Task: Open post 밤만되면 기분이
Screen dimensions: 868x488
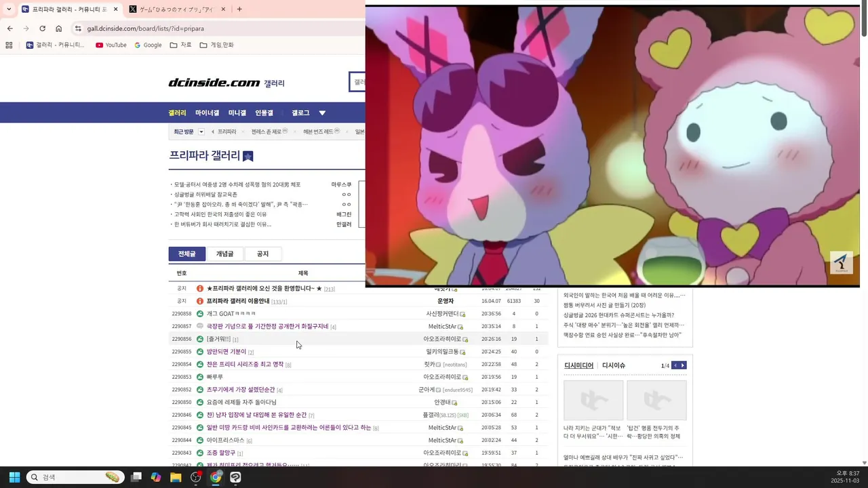Action: (x=226, y=352)
